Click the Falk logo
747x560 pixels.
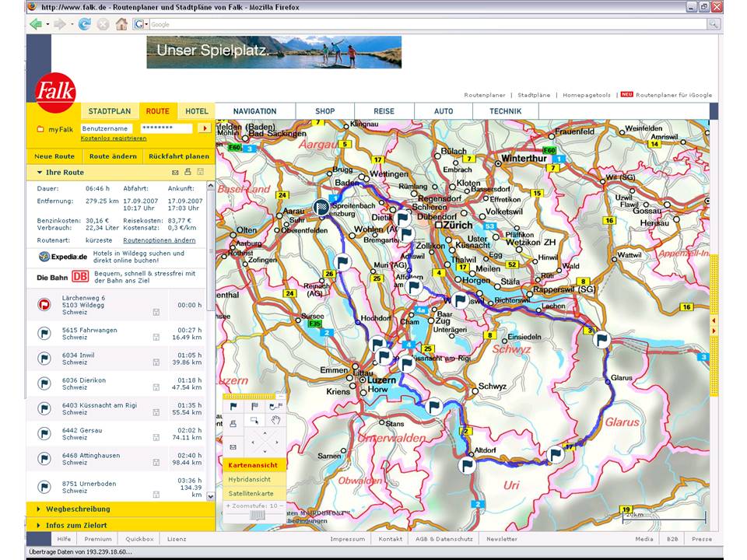[55, 94]
